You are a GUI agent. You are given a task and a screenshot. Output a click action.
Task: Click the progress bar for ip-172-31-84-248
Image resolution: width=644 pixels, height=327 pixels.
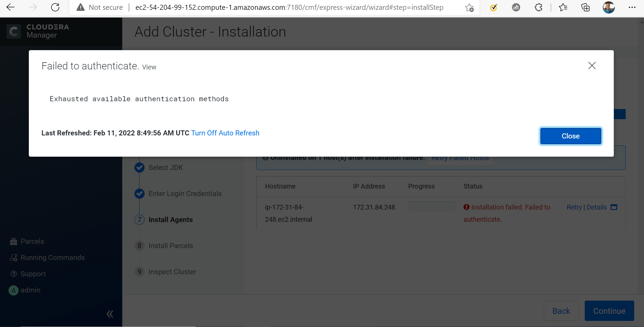431,206
